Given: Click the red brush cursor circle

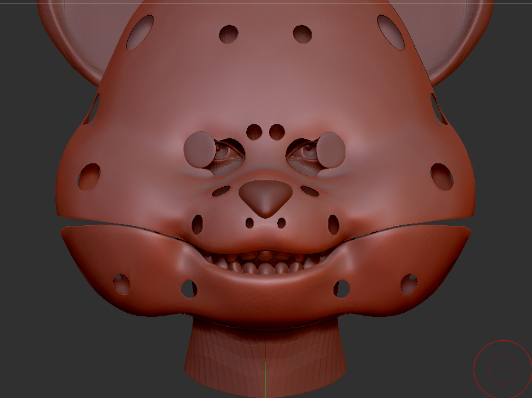Looking at the screenshot, I should 502,369.
